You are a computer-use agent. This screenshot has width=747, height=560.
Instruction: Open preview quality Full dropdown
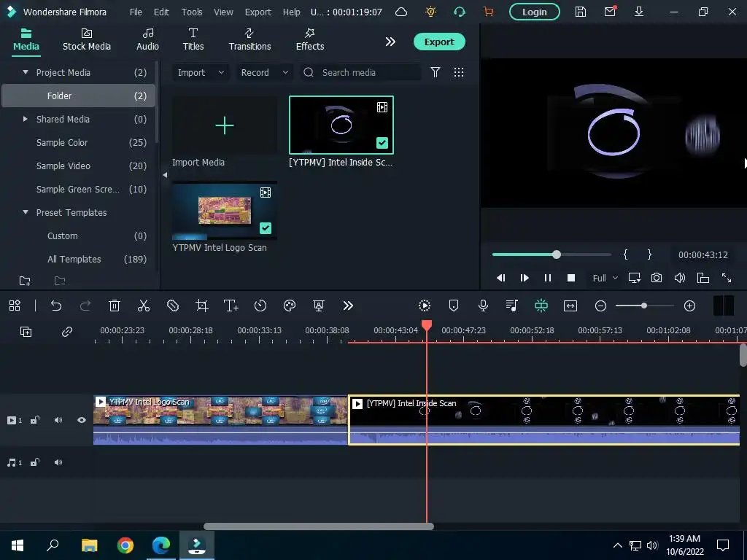[x=605, y=278]
